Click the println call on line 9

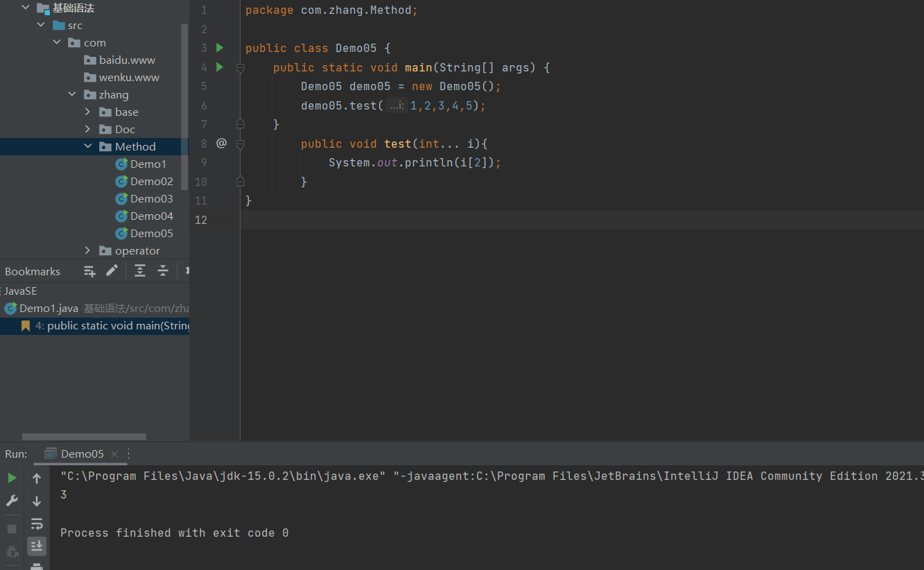(429, 163)
